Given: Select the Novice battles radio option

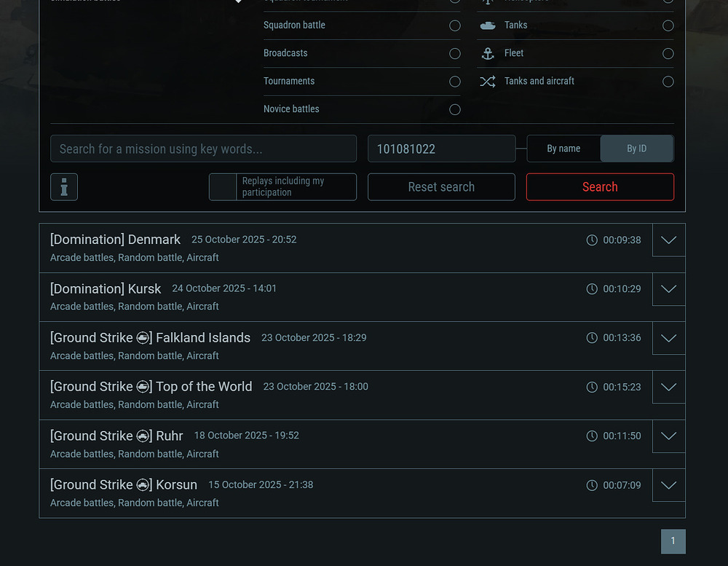Looking at the screenshot, I should point(455,109).
